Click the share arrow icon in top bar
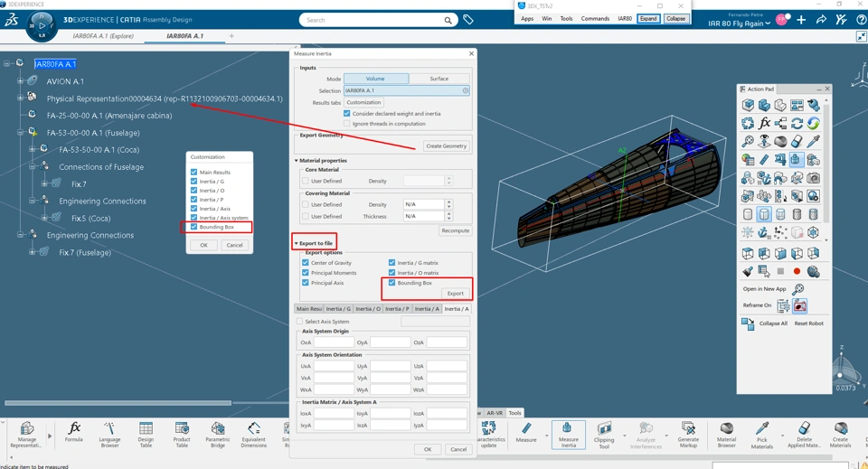The width and height of the screenshot is (868, 469). coord(822,20)
